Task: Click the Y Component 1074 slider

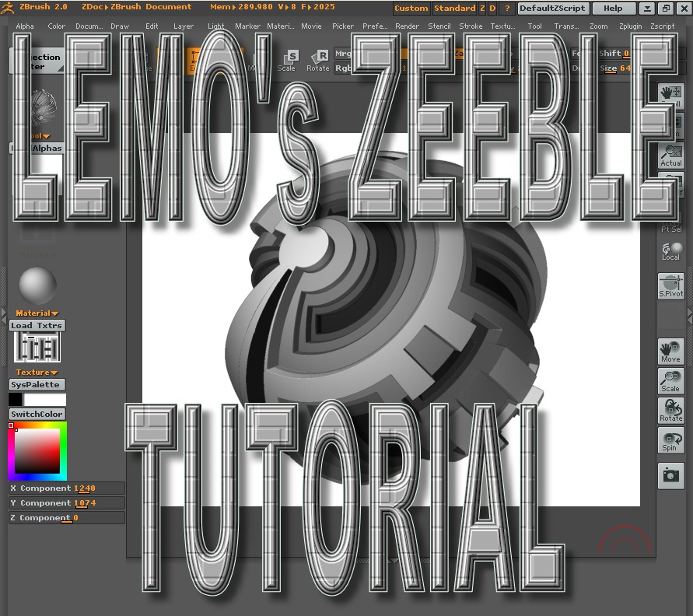Action: coord(67,503)
